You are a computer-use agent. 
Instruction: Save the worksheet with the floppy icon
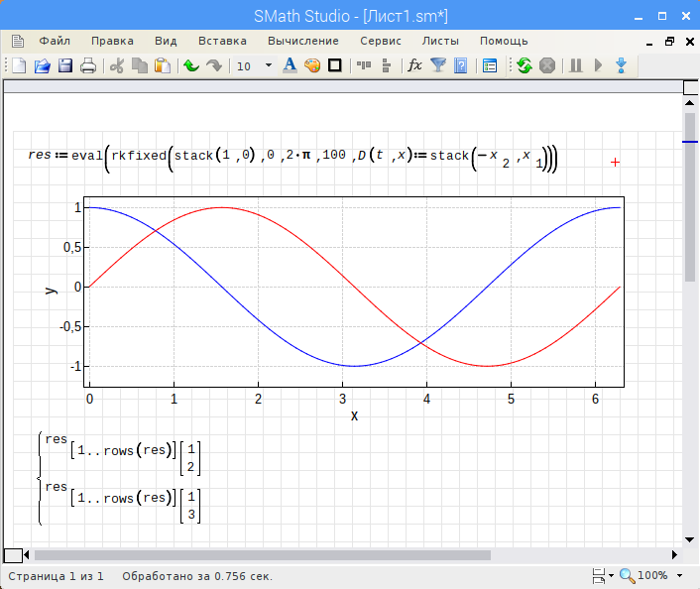coord(65,65)
